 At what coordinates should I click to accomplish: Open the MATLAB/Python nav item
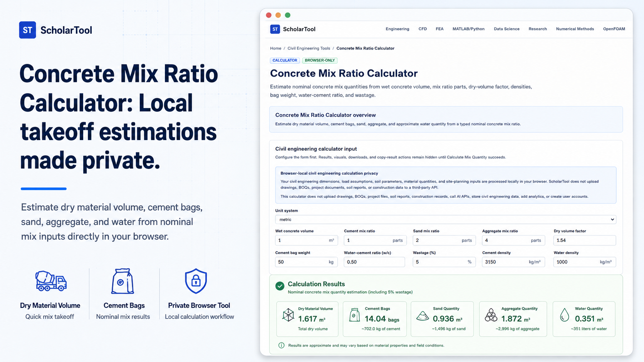(x=468, y=29)
